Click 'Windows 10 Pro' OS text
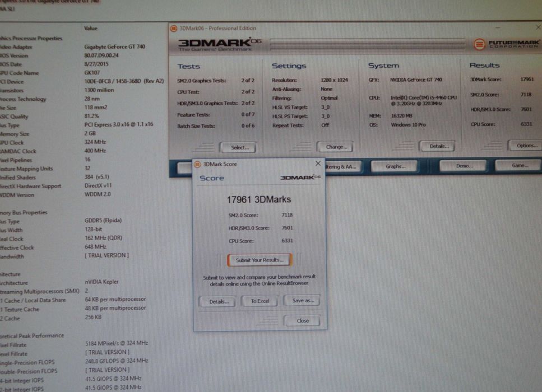The height and width of the screenshot is (392, 542). click(x=408, y=125)
